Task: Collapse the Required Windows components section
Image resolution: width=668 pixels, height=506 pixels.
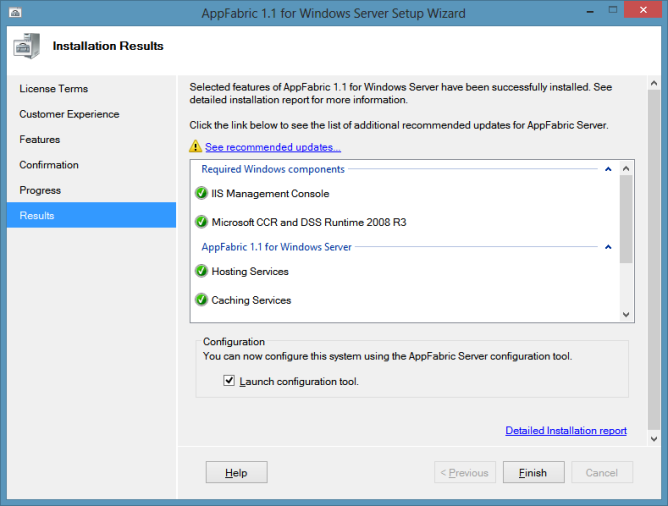Action: (x=607, y=170)
